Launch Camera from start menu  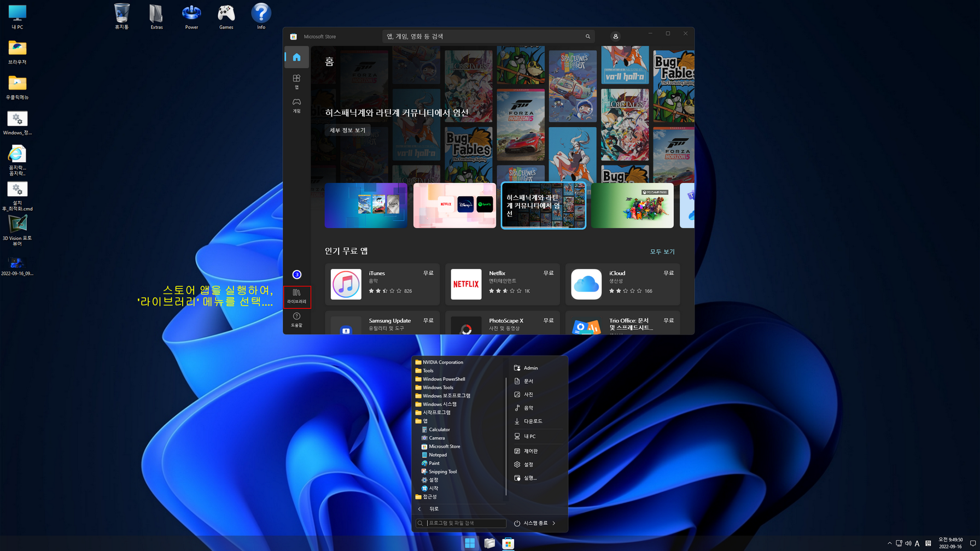[433, 438]
